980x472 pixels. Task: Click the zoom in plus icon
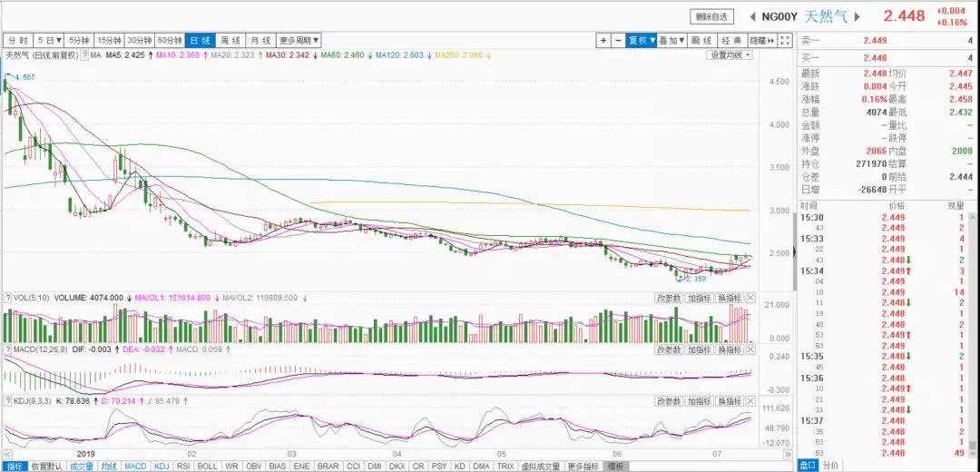click(x=603, y=41)
